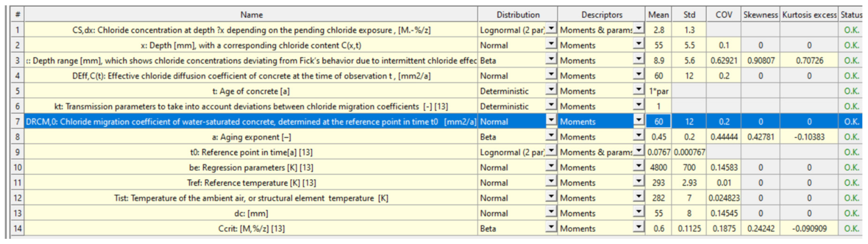Select row number 13 for dc

17,213
